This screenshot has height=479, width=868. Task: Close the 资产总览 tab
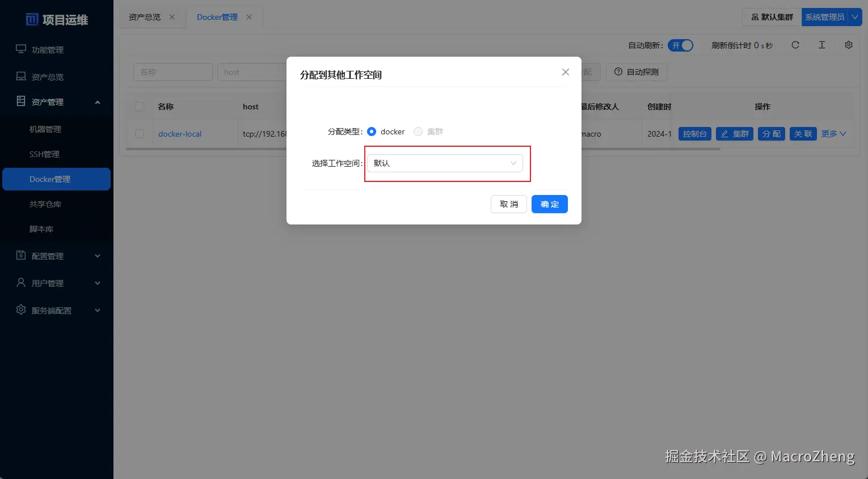tap(172, 17)
